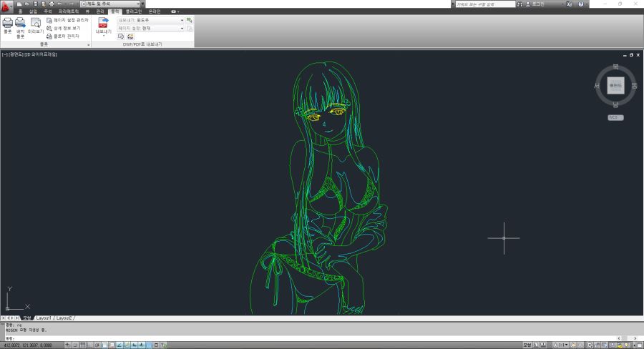Click the PDF 내보내기 export button
This screenshot has width=644, height=349.
coord(104,26)
